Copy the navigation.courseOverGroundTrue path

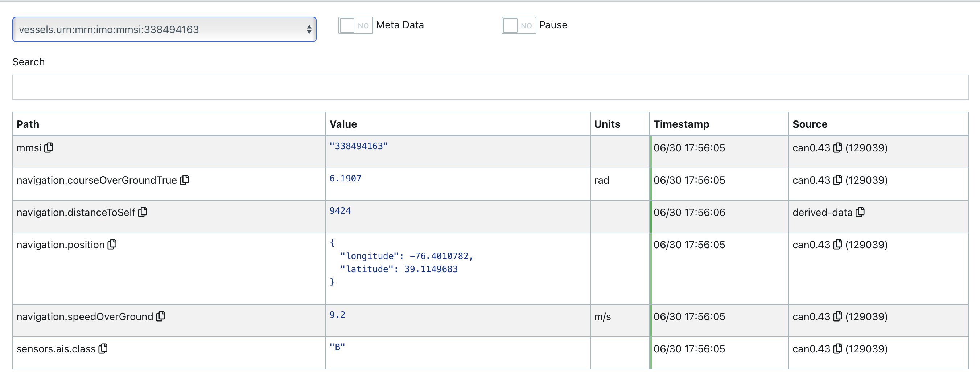pyautogui.click(x=185, y=180)
